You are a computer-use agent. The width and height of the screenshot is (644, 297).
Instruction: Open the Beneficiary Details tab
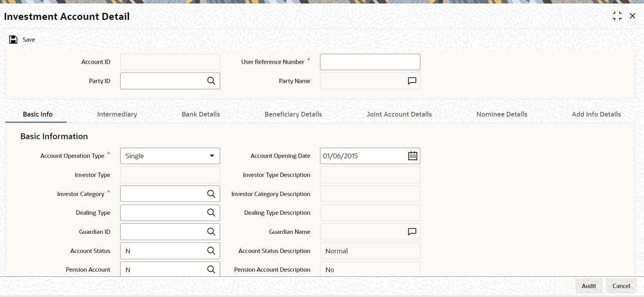coord(293,114)
